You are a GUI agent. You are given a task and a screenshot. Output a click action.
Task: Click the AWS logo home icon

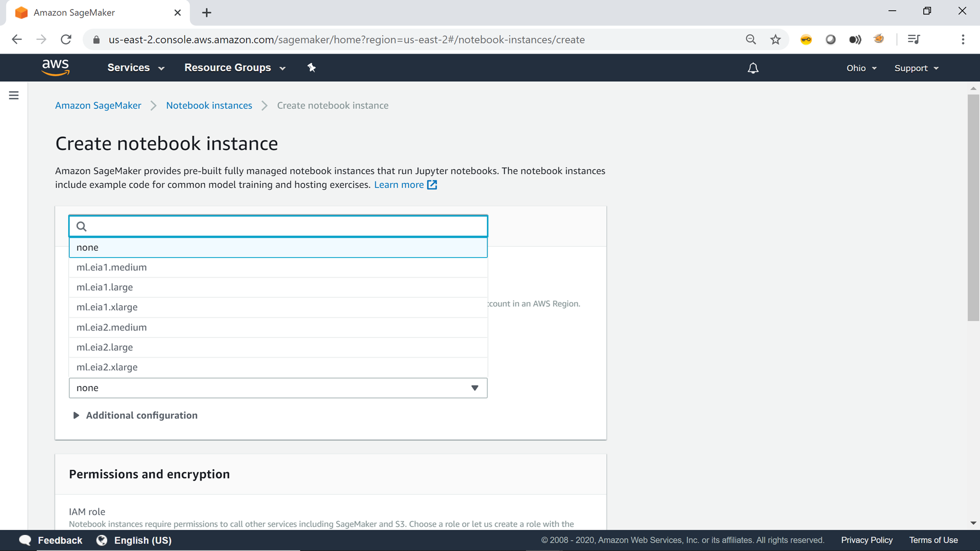tap(55, 68)
